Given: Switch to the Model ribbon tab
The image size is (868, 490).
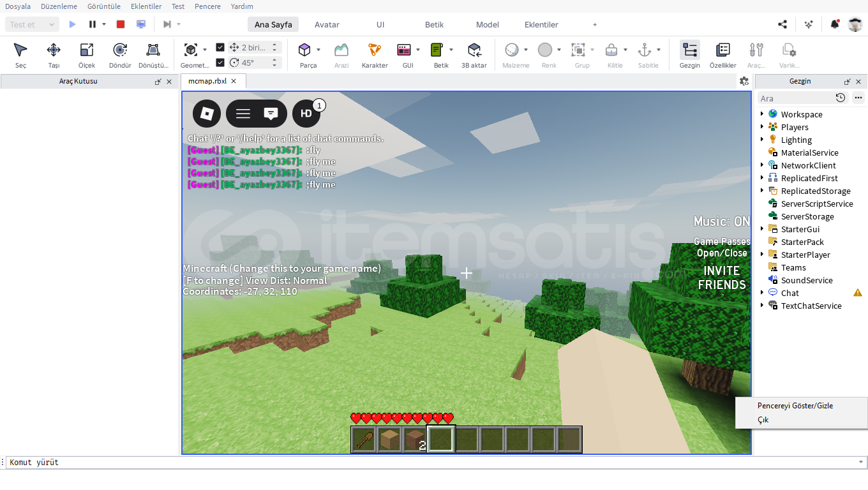Looking at the screenshot, I should pyautogui.click(x=488, y=24).
